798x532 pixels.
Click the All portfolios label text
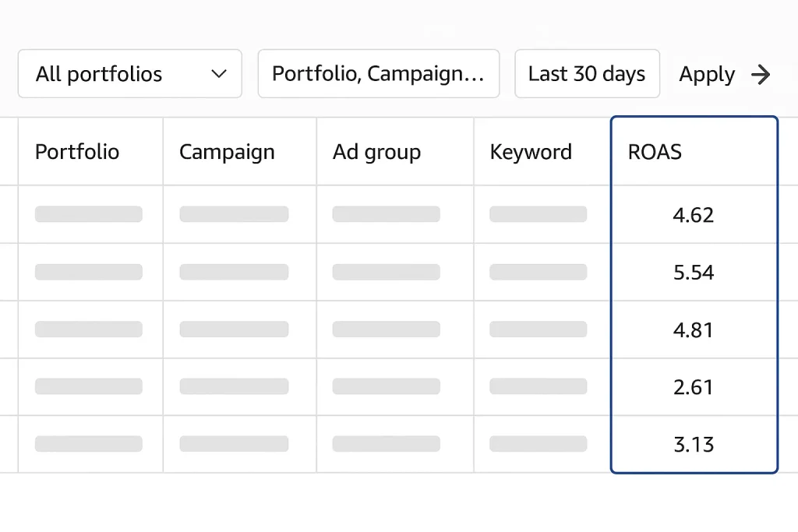(x=99, y=74)
